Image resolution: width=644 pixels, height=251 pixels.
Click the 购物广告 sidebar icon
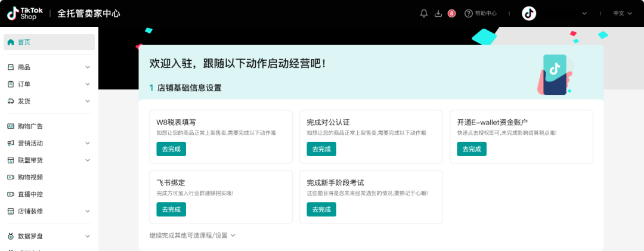[x=11, y=126]
